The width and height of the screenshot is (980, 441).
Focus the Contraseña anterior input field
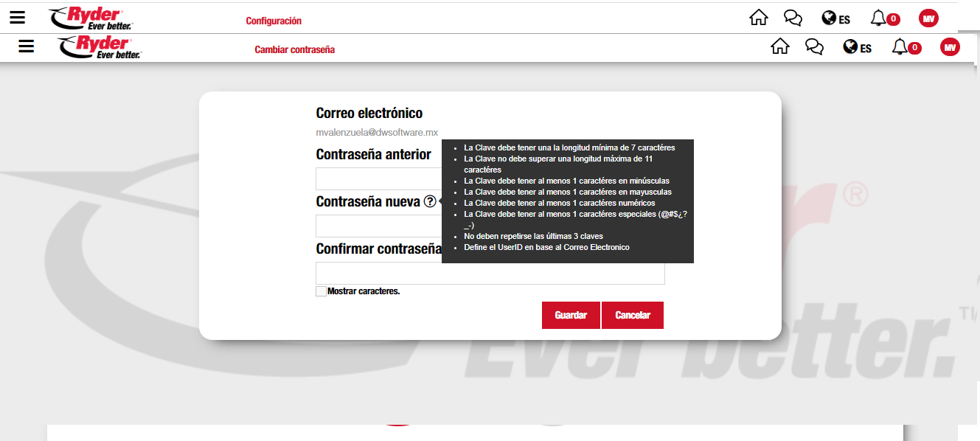(x=378, y=179)
